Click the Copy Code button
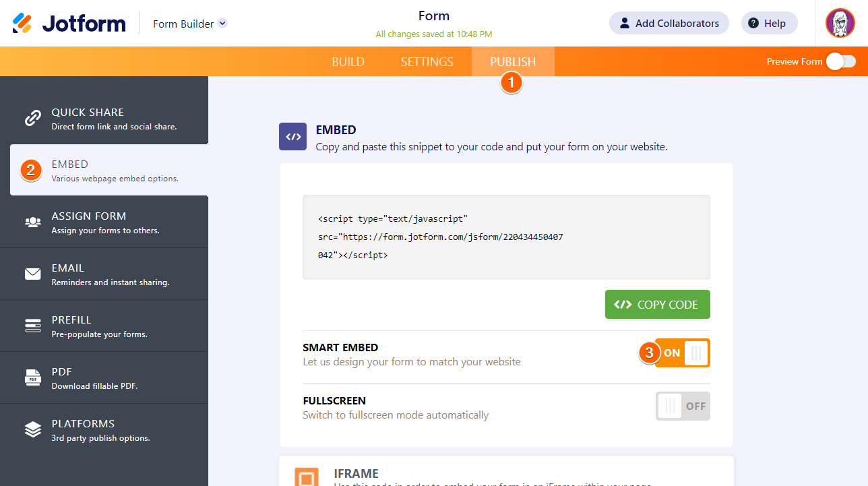The width and height of the screenshot is (868, 486). pyautogui.click(x=658, y=305)
